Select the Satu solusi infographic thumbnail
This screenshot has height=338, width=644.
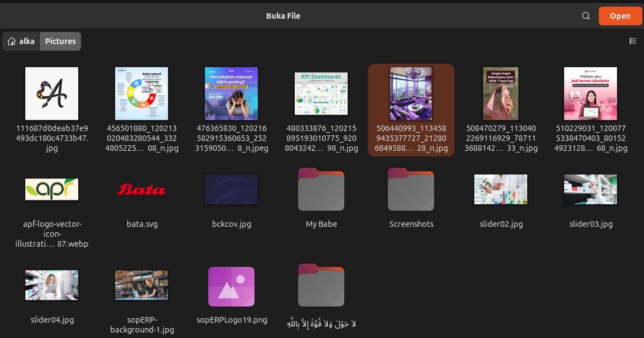pos(142,94)
